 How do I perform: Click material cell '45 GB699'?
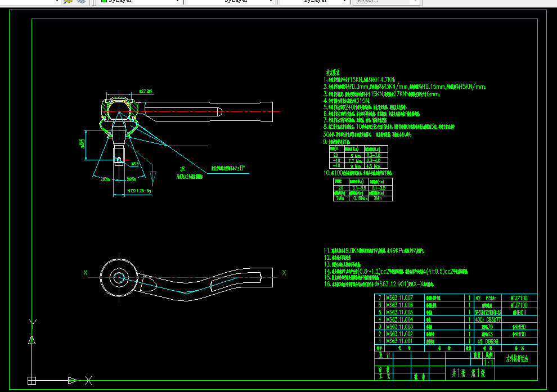pos(488,341)
